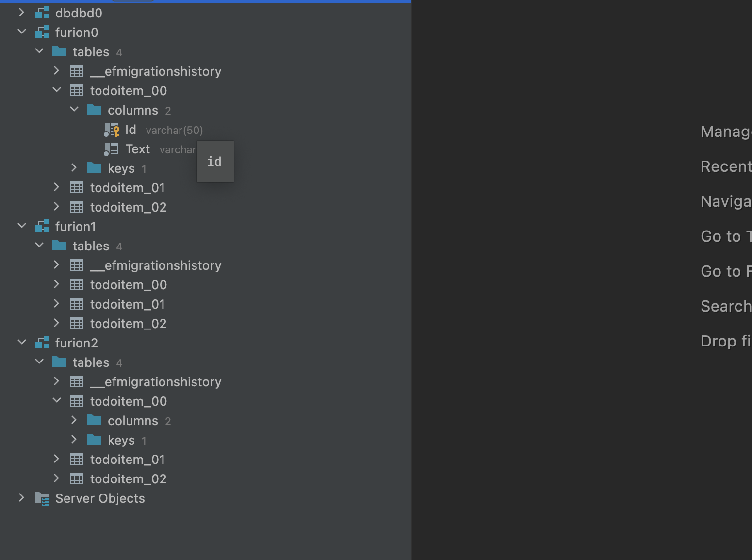Click the tables folder icon in furion1
The width and height of the screenshot is (752, 560).
(59, 245)
